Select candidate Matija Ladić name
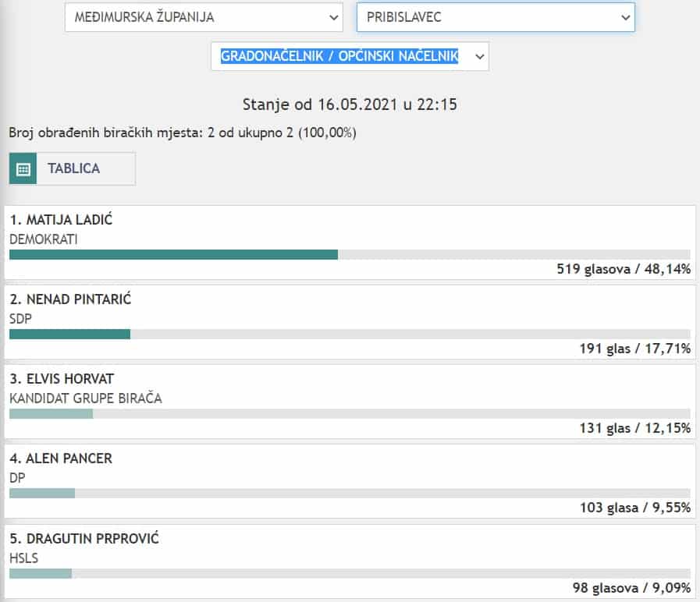This screenshot has height=602, width=700. [62, 220]
